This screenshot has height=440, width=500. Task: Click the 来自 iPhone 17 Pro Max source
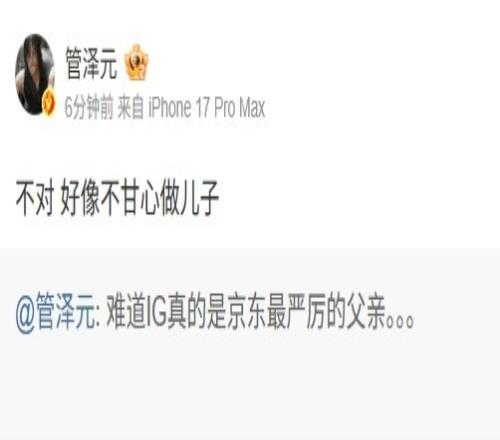[x=191, y=107]
